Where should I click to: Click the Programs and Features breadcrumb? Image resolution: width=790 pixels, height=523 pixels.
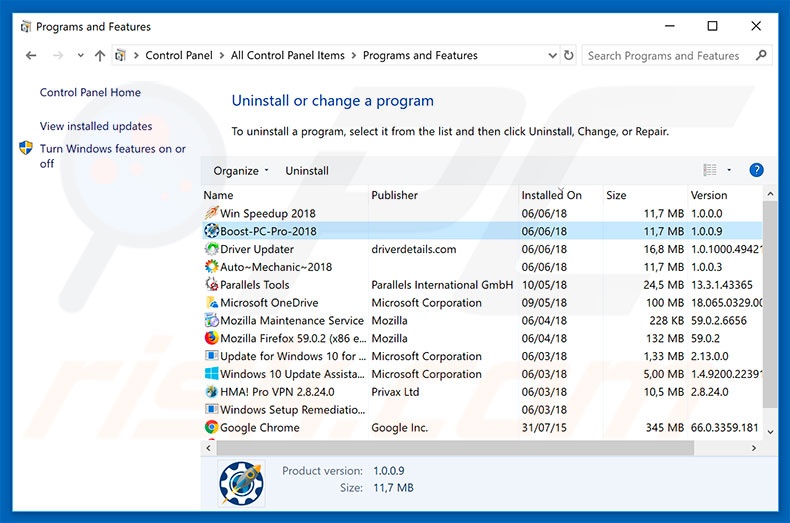point(420,55)
